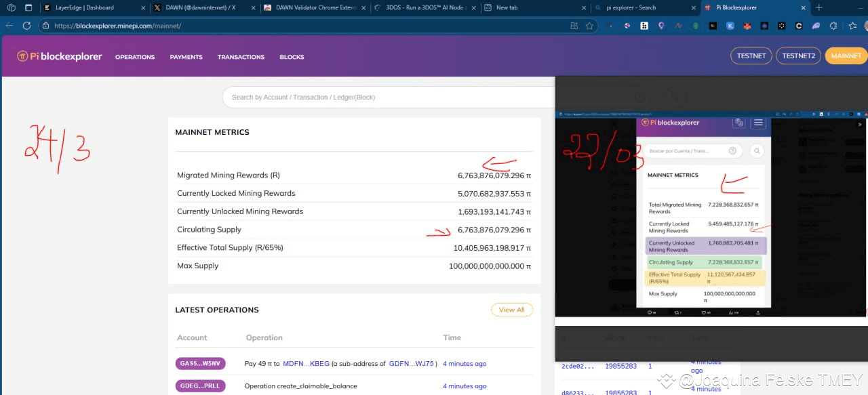Select the MAINNET network button
This screenshot has height=395, width=868.
pyautogui.click(x=846, y=56)
